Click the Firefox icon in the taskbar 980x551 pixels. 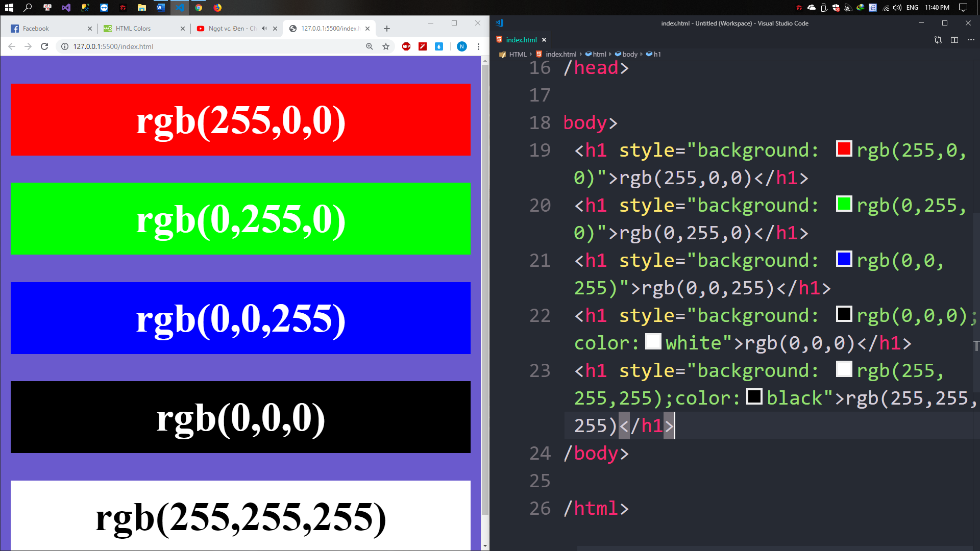tap(217, 8)
